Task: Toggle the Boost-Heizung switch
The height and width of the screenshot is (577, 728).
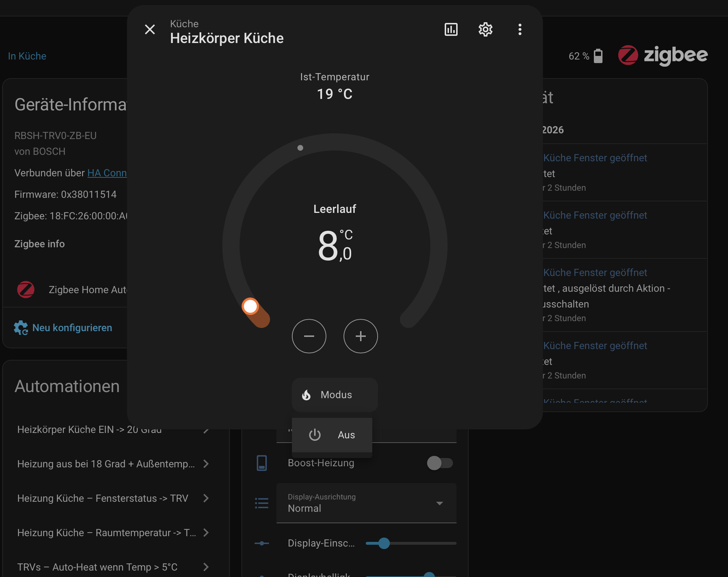Action: (x=440, y=463)
